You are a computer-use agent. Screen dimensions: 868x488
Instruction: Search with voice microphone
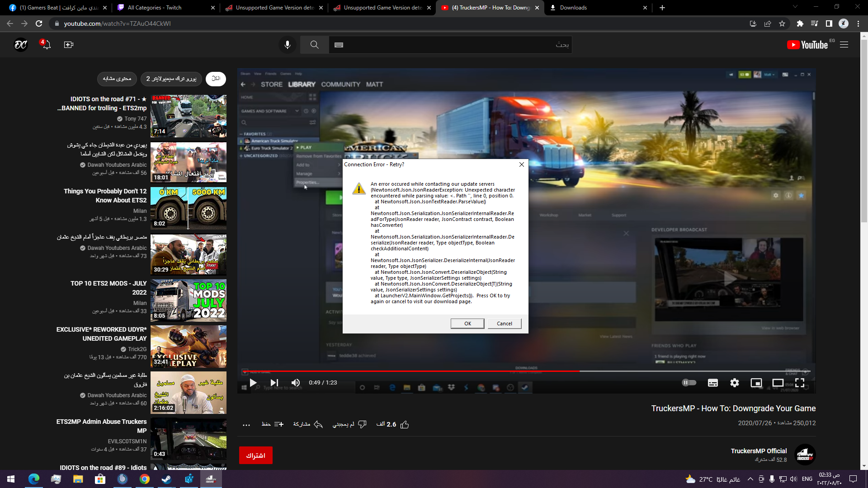(288, 45)
